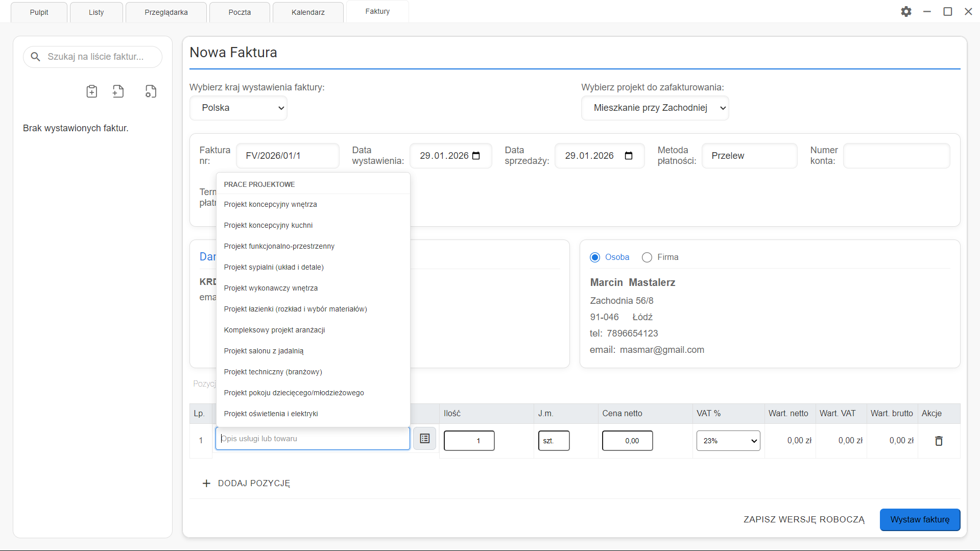The height and width of the screenshot is (551, 980).
Task: Open calendar picker for Data wystawienia
Action: click(x=476, y=156)
